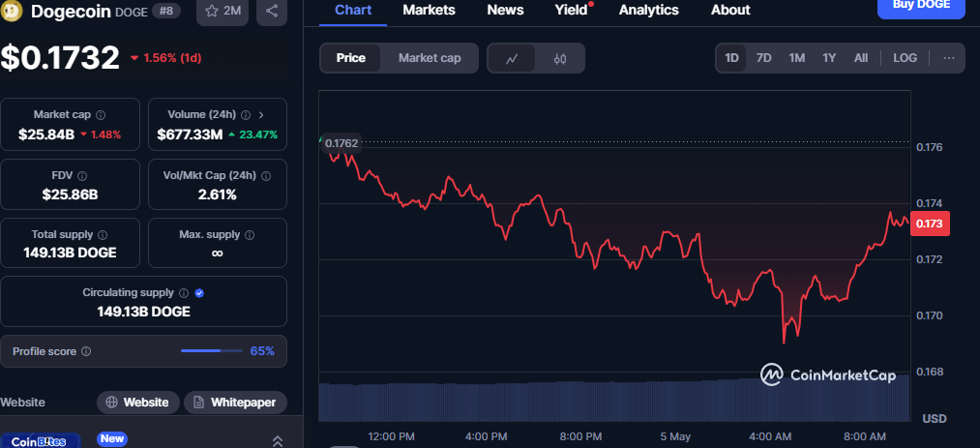Screen dimensions: 980x448
Task: Click the Dogecoin logo icon
Action: point(13,10)
